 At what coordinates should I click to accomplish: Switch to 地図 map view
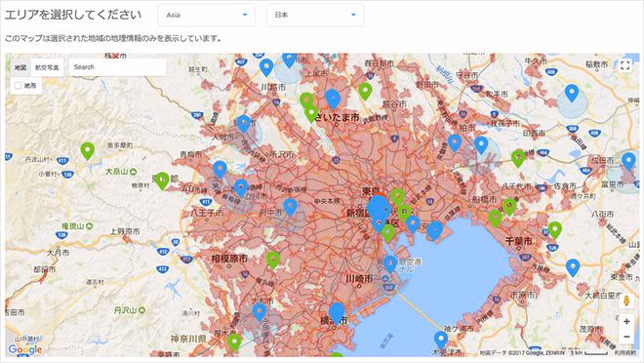pyautogui.click(x=20, y=67)
